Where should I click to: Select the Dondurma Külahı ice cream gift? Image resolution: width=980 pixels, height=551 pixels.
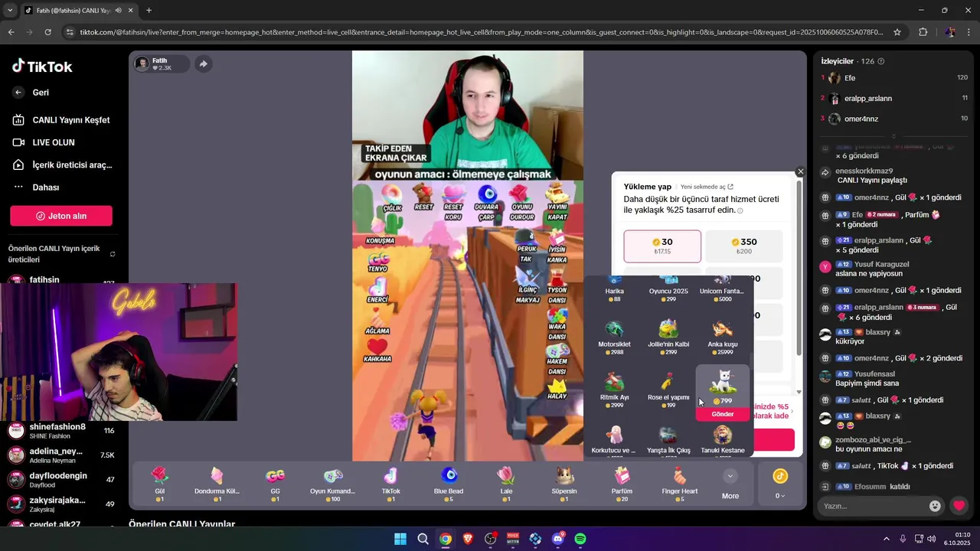(217, 484)
